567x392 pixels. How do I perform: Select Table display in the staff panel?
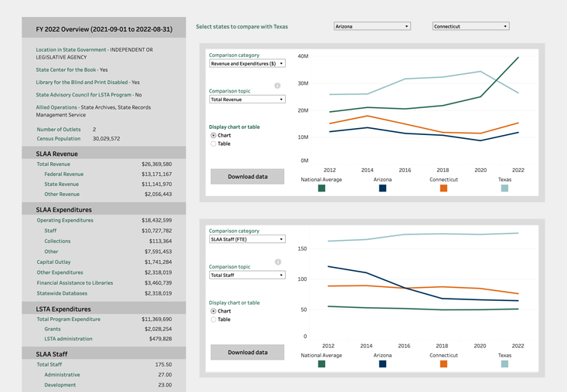(213, 319)
